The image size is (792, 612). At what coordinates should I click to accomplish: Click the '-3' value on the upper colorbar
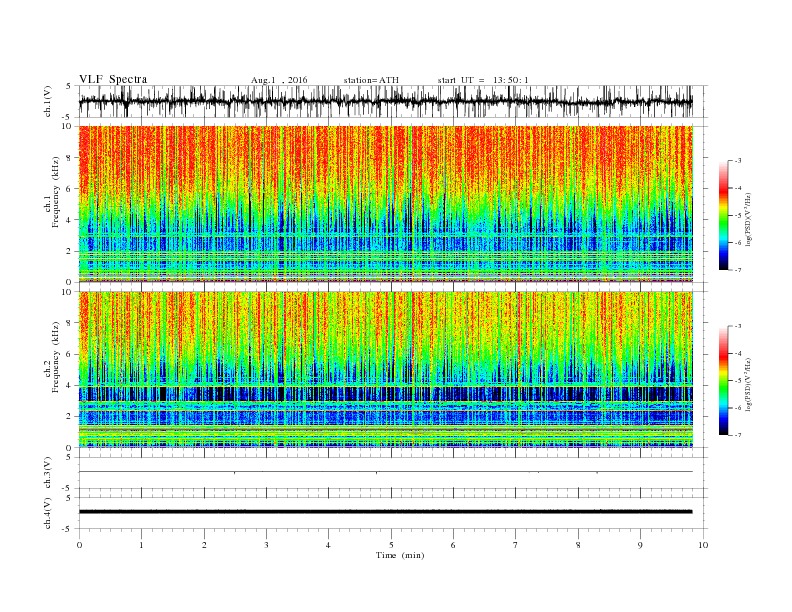pyautogui.click(x=737, y=161)
